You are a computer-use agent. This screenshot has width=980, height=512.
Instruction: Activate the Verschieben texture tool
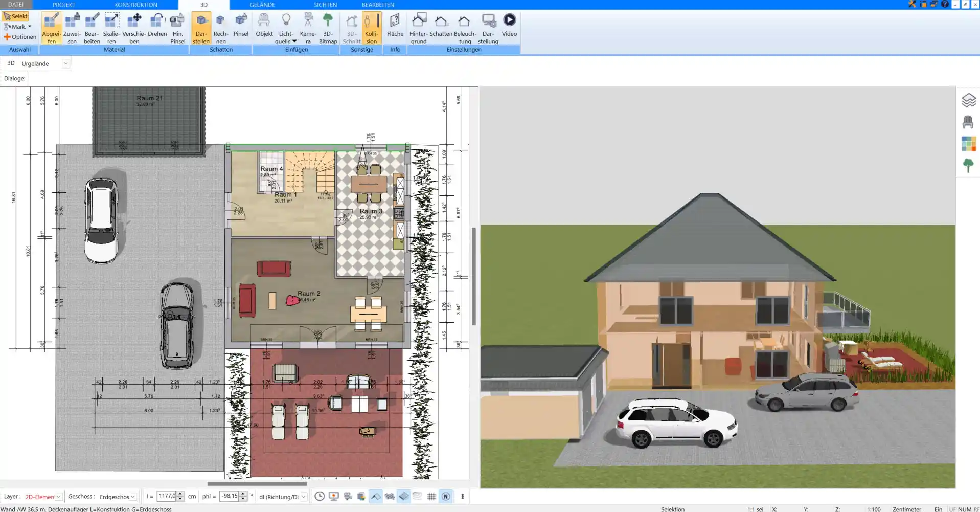134,28
